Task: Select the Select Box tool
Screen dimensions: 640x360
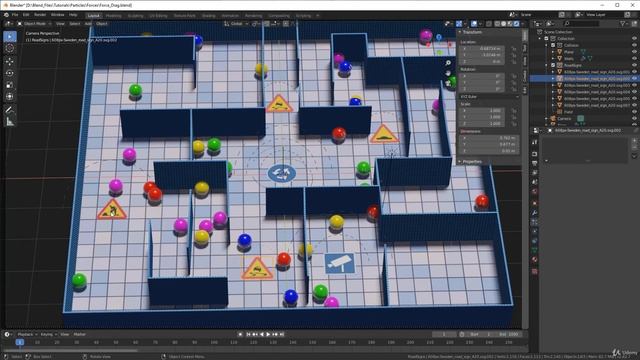Action: pos(10,36)
